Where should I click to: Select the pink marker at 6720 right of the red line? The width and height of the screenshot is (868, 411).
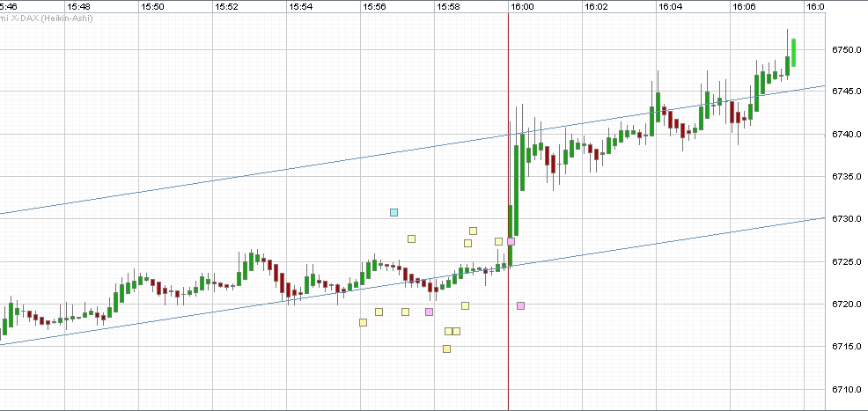pos(520,305)
